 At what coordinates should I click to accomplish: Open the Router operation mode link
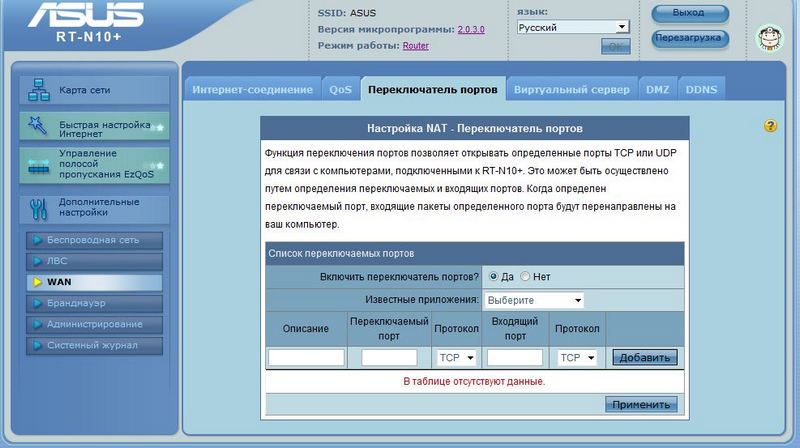pyautogui.click(x=416, y=46)
